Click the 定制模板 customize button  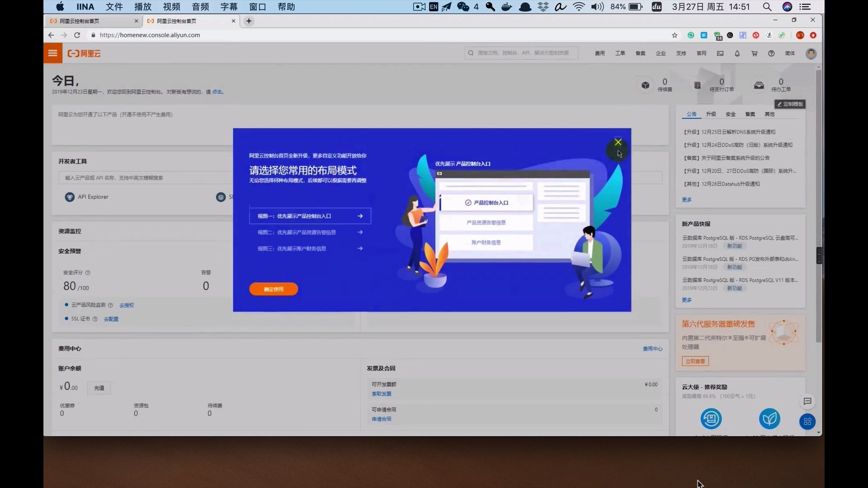click(x=790, y=104)
